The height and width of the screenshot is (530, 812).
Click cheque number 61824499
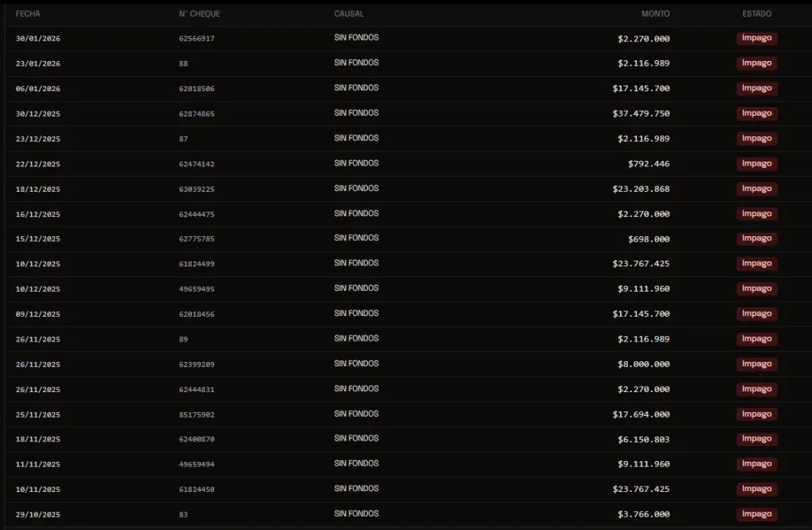[x=197, y=264]
